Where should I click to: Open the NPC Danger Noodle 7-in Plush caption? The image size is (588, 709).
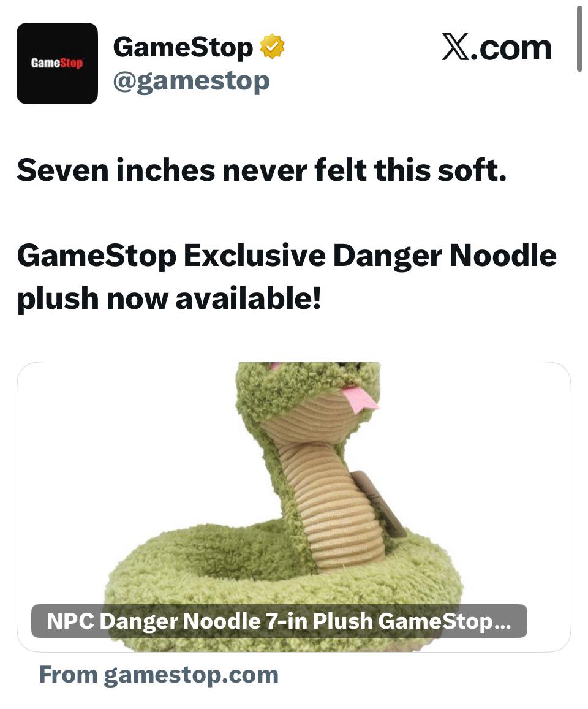tap(279, 621)
